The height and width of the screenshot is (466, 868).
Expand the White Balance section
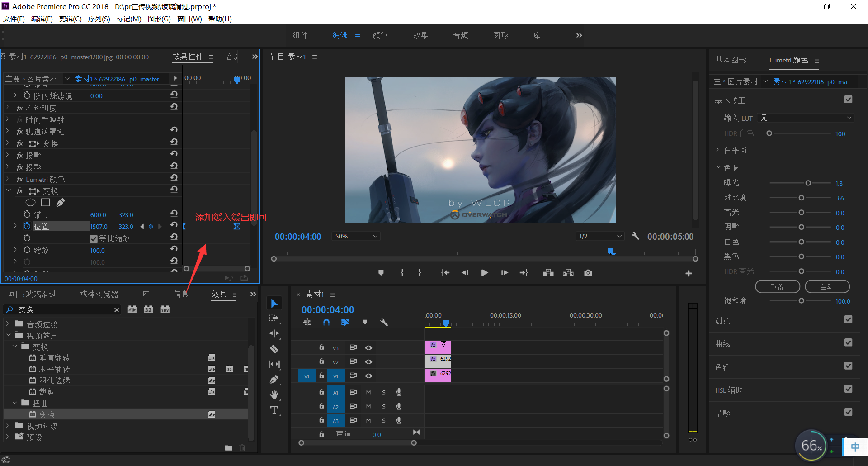point(717,150)
